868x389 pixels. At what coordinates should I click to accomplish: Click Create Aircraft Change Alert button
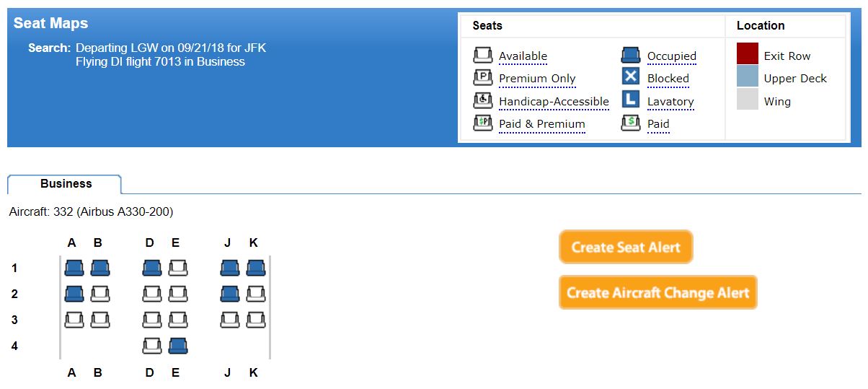(x=658, y=293)
